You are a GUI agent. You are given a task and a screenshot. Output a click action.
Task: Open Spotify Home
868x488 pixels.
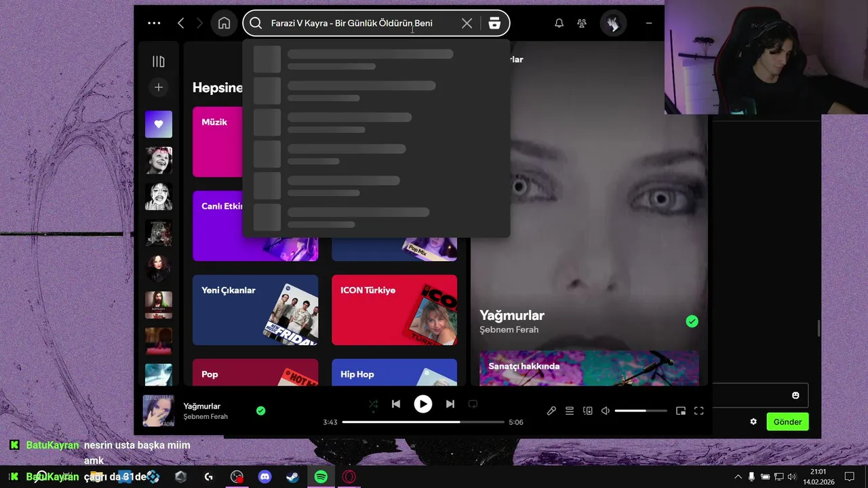coord(224,23)
